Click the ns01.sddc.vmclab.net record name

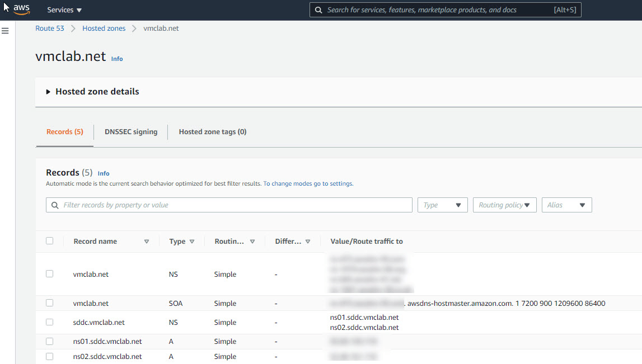click(x=107, y=341)
